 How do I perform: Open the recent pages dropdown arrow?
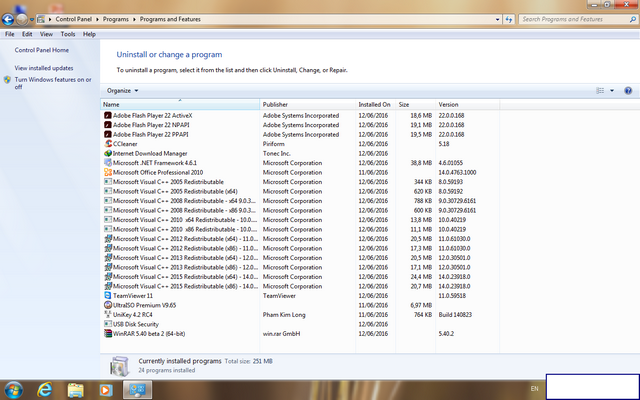32,19
